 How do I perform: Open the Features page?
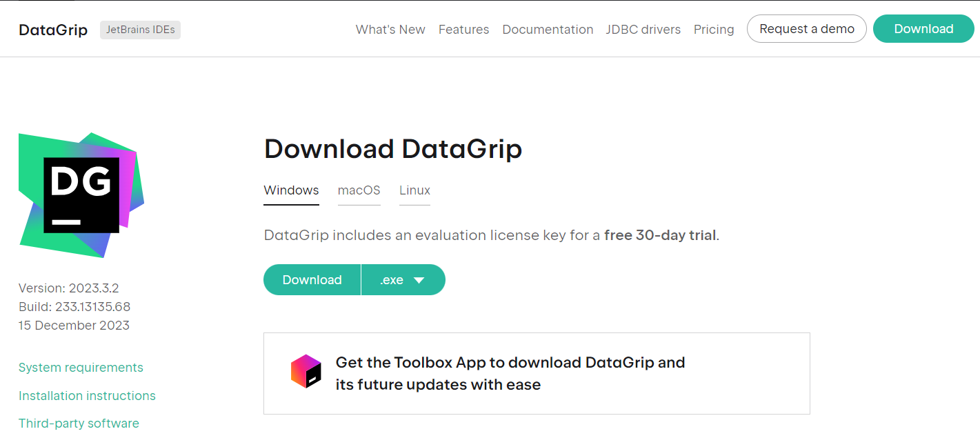click(x=463, y=30)
